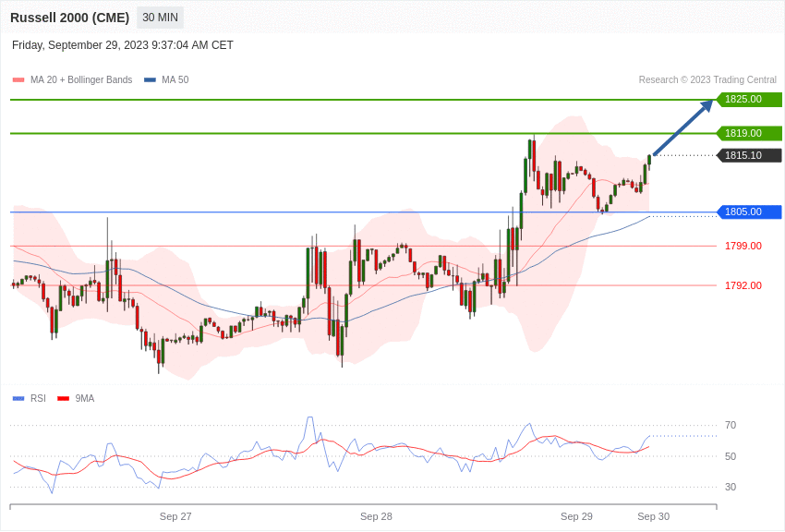Viewport: 785px width, 532px height.
Task: Click the RSI 70 axis label
Action: (x=731, y=425)
